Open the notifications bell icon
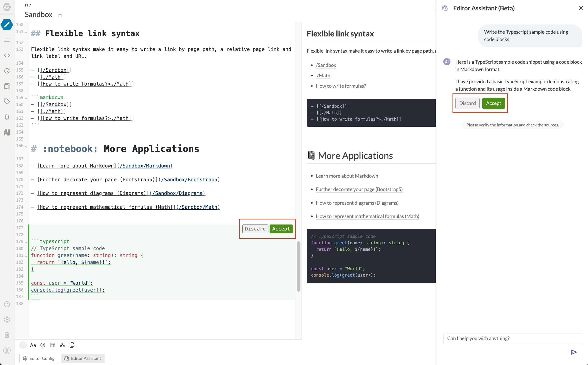This screenshot has width=588, height=365. tap(7, 117)
